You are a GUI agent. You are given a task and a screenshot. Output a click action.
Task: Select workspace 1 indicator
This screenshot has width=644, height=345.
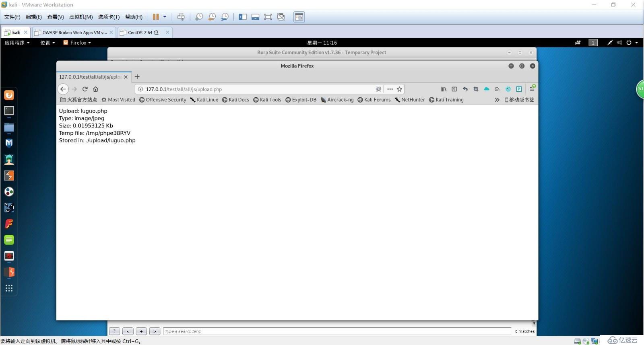[593, 43]
